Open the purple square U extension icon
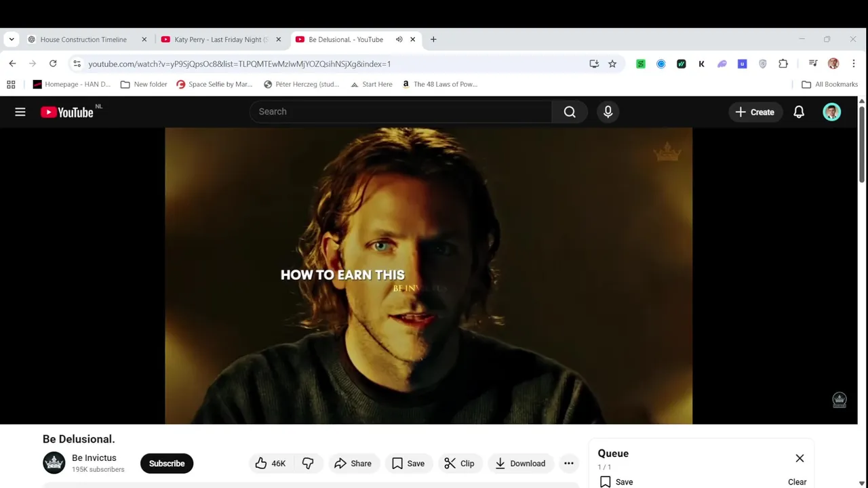Viewport: 868px width, 488px height. (x=743, y=64)
